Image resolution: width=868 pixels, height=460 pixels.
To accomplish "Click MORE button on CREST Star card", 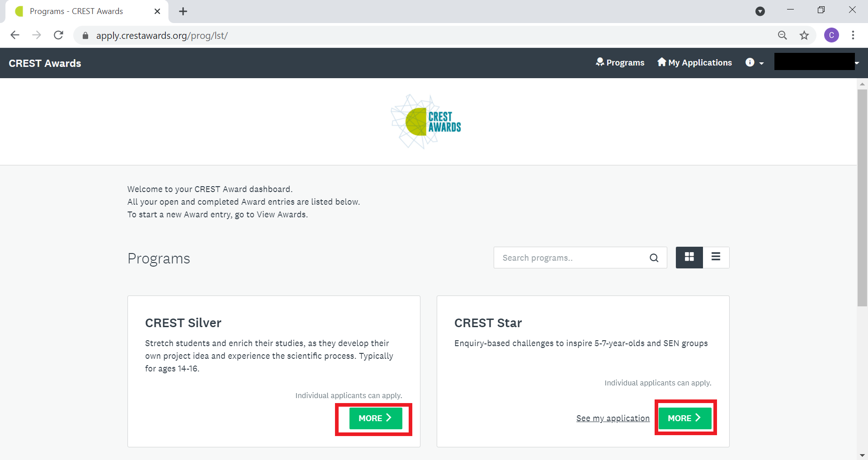I will [685, 418].
